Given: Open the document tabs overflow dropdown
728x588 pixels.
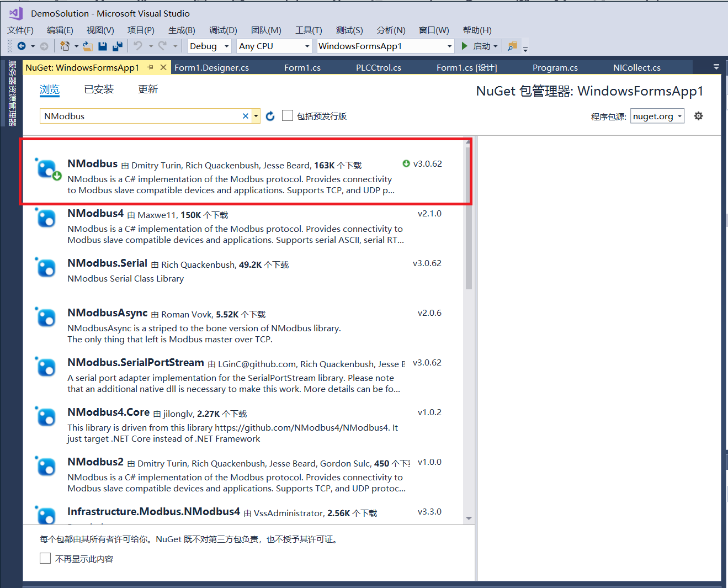Looking at the screenshot, I should pyautogui.click(x=716, y=67).
